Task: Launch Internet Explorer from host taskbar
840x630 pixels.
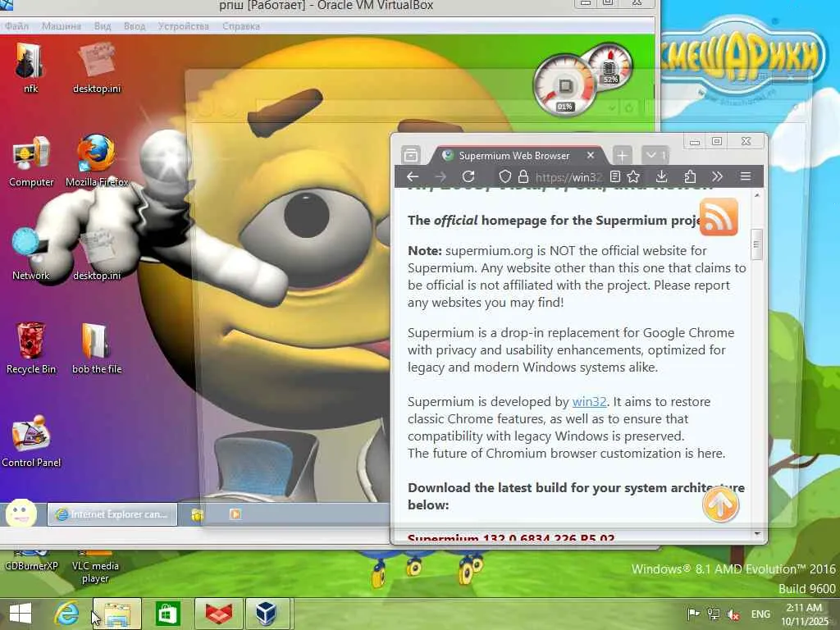Action: pos(67,614)
